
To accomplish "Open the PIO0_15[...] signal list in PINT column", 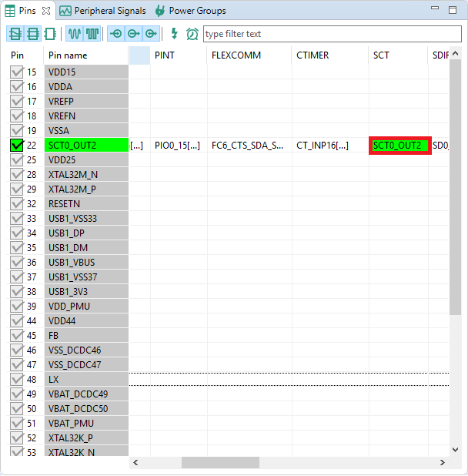I will click(x=176, y=146).
